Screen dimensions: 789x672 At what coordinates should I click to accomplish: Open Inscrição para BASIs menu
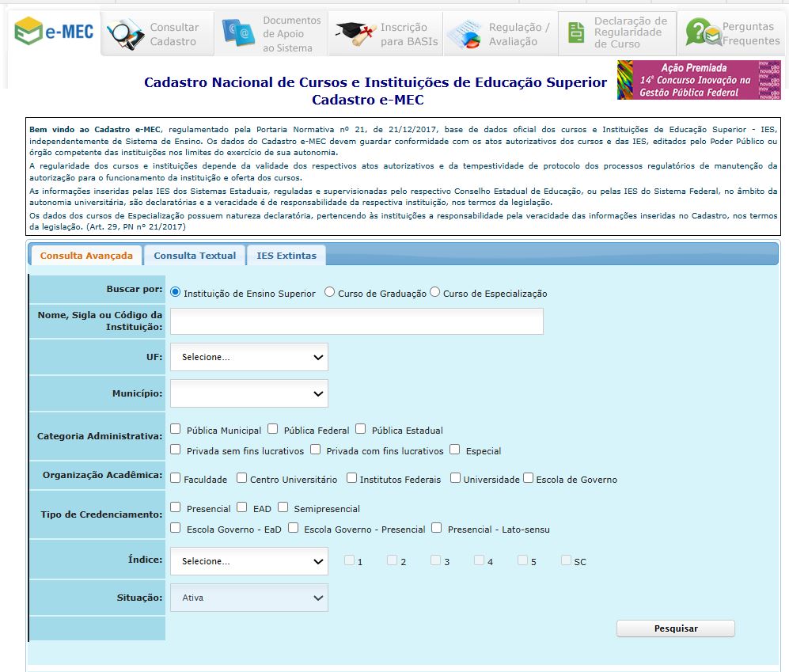pos(386,34)
